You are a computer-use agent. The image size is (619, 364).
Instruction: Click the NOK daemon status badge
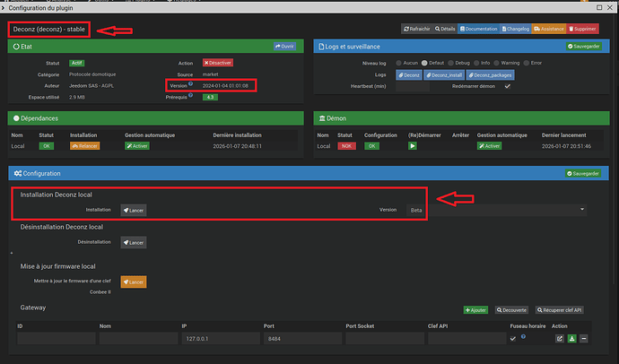pyautogui.click(x=346, y=146)
